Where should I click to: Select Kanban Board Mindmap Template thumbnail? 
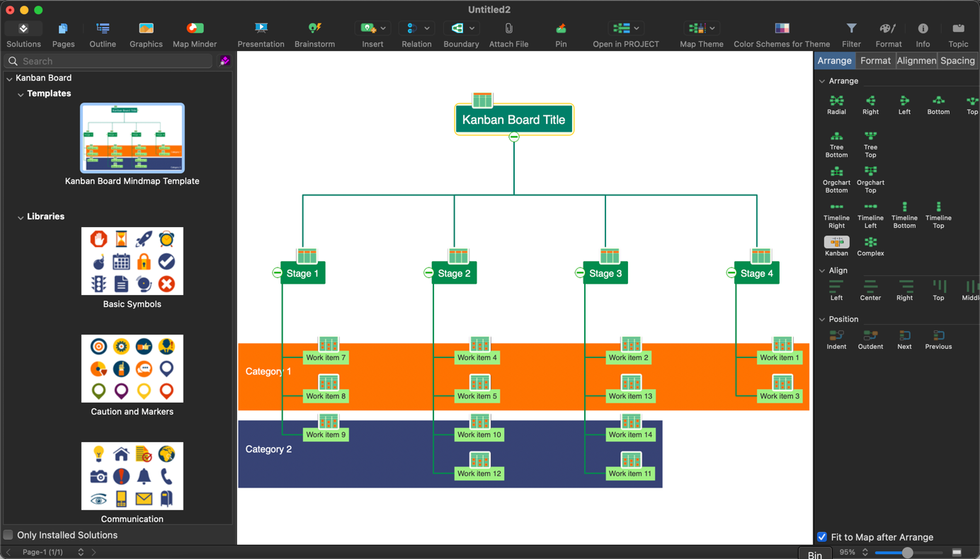132,138
